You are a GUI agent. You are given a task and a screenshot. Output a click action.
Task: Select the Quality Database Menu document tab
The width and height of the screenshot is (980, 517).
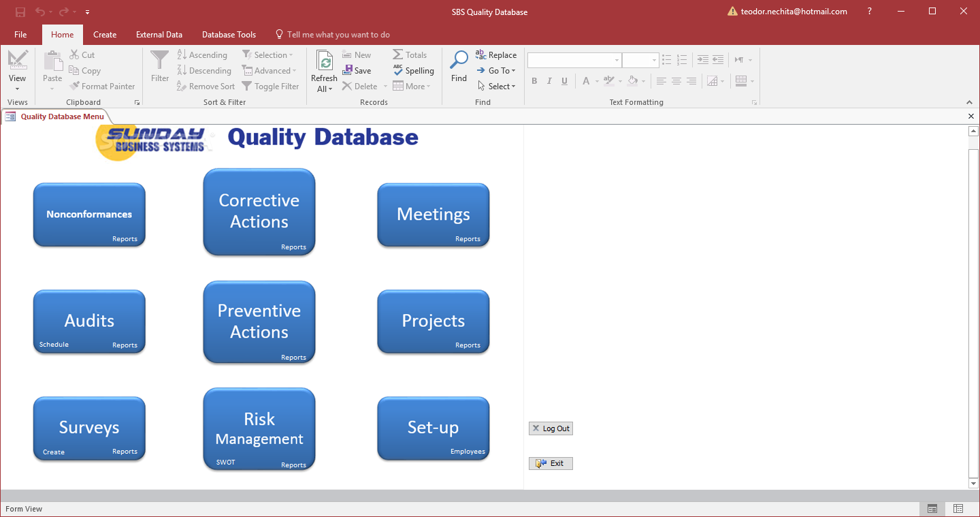[x=56, y=116]
